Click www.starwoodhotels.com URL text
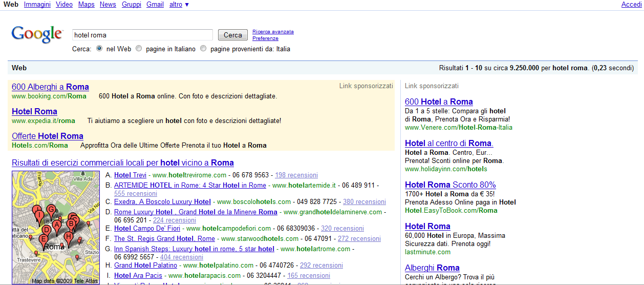 tap(260, 239)
